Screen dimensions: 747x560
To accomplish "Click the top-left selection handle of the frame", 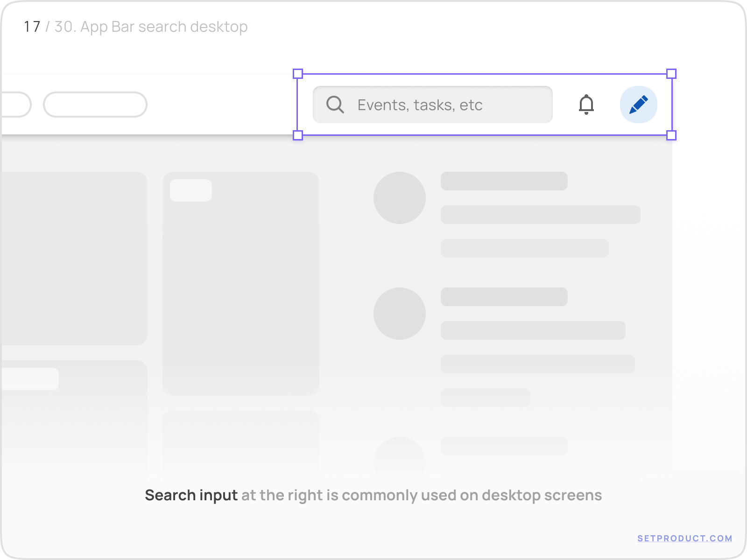I will 297,73.
